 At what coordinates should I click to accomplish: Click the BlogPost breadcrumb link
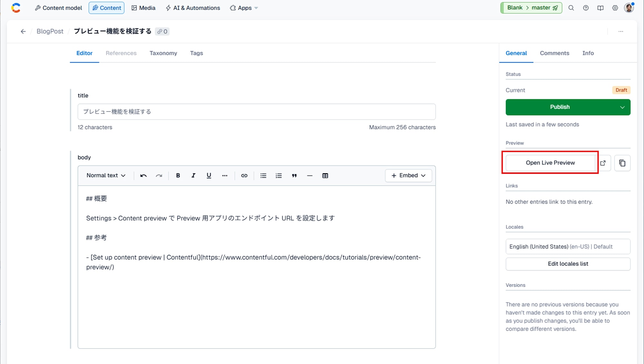click(50, 31)
